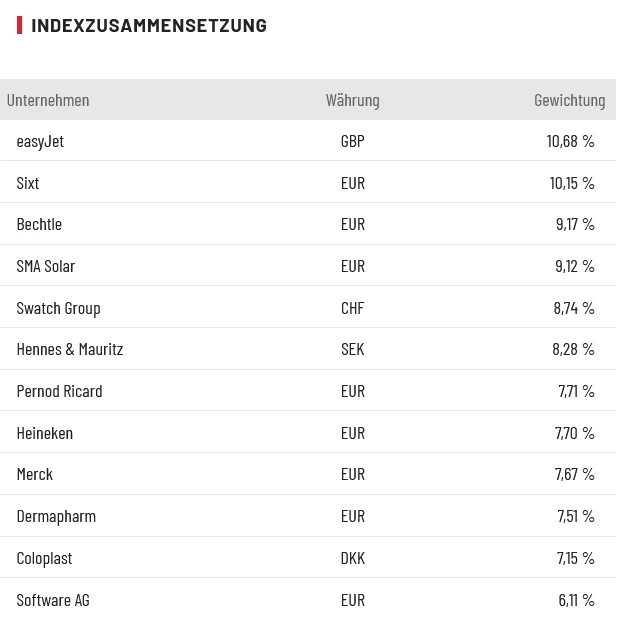Open the Pernod Ricard row
The image size is (618, 627).
(59, 391)
